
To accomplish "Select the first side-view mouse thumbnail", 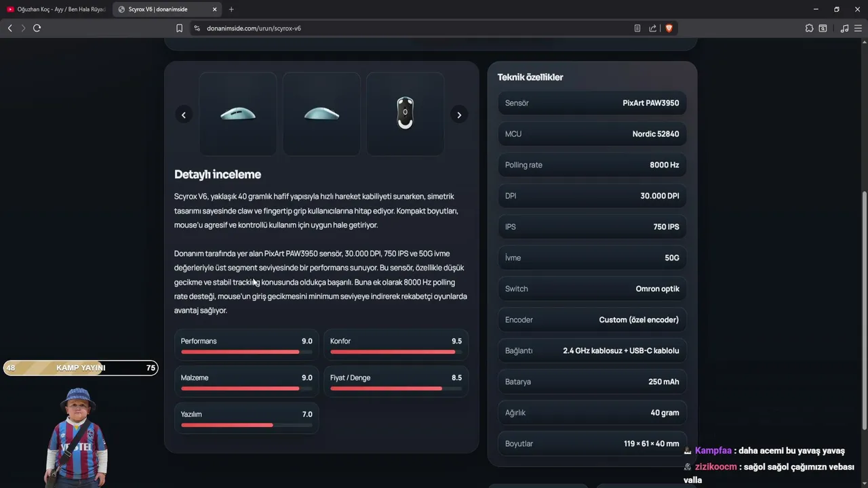I will (x=238, y=114).
